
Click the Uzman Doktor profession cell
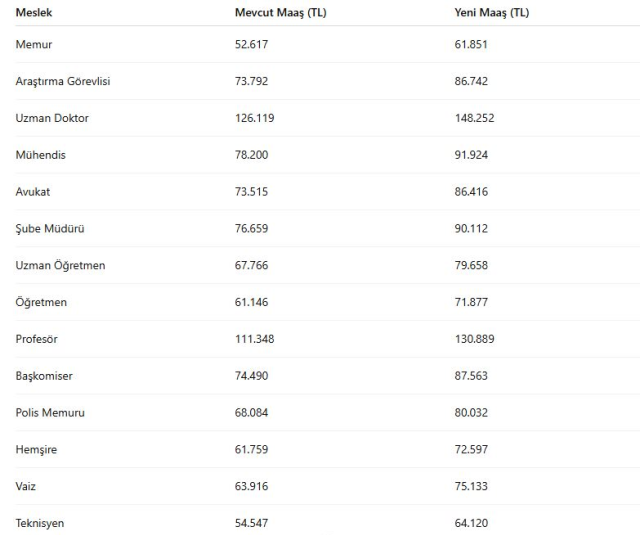tap(52, 118)
